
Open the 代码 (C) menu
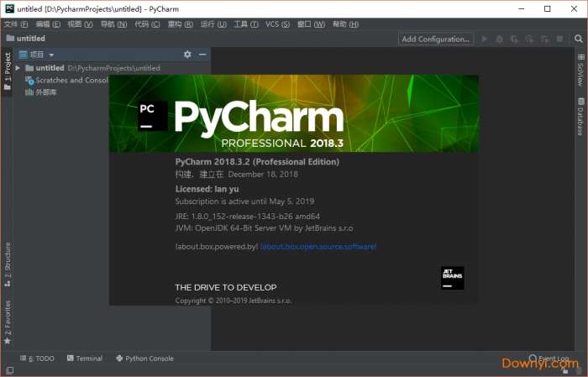coord(147,24)
